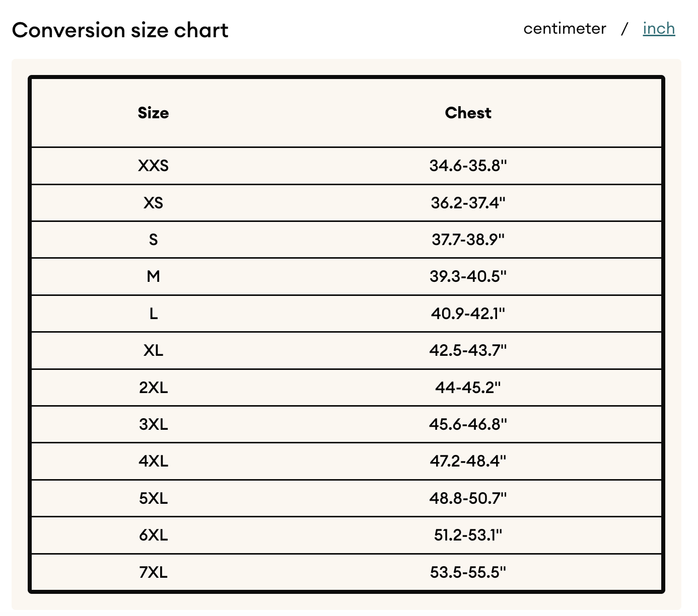Click the 3XL size label

(153, 424)
